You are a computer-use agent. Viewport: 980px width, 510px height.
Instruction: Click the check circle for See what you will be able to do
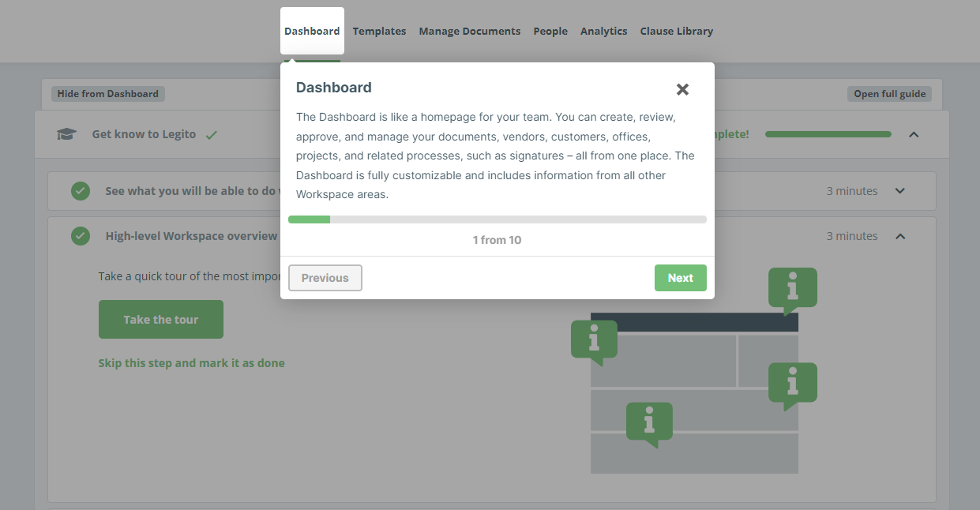[81, 191]
